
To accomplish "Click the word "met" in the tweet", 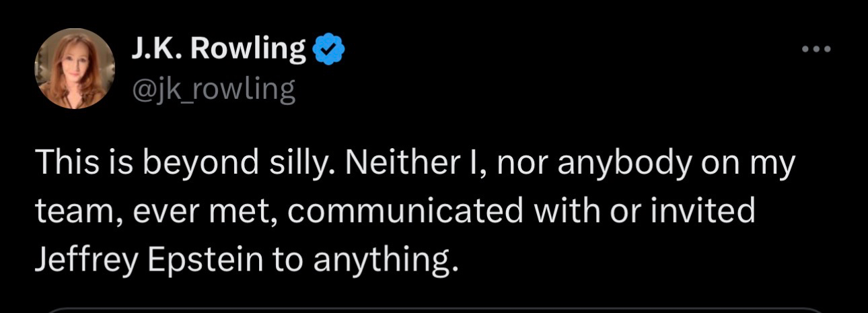I will tap(244, 213).
